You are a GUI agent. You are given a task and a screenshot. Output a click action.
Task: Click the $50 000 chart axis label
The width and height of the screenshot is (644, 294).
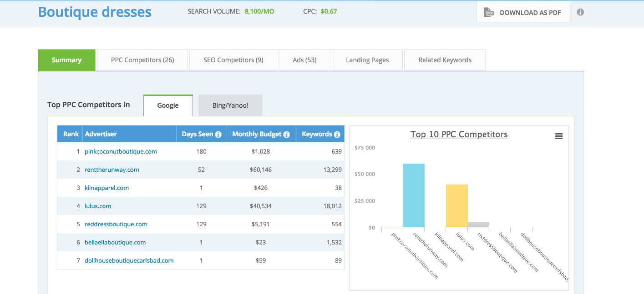(365, 174)
